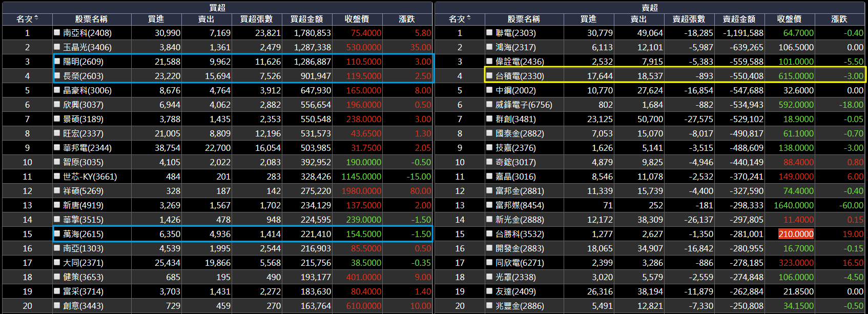Sort 賣超 table by 收盤價 header
The width and height of the screenshot is (868, 314).
[x=790, y=19]
